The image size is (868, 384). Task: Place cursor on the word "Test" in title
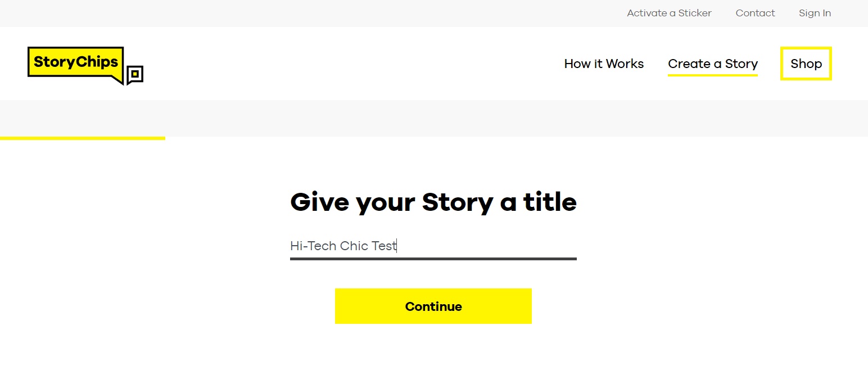click(384, 246)
